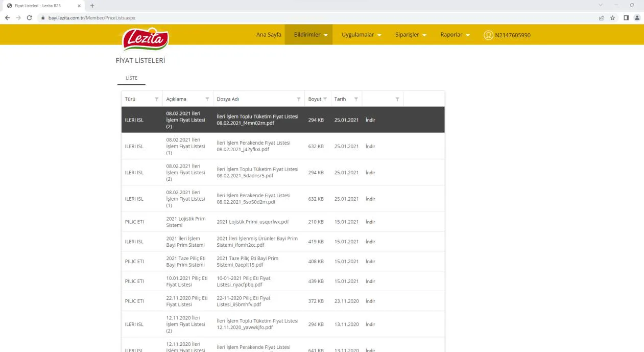Image resolution: width=644 pixels, height=352 pixels.
Task: Open filter icon of the unnamed column
Action: (397, 99)
